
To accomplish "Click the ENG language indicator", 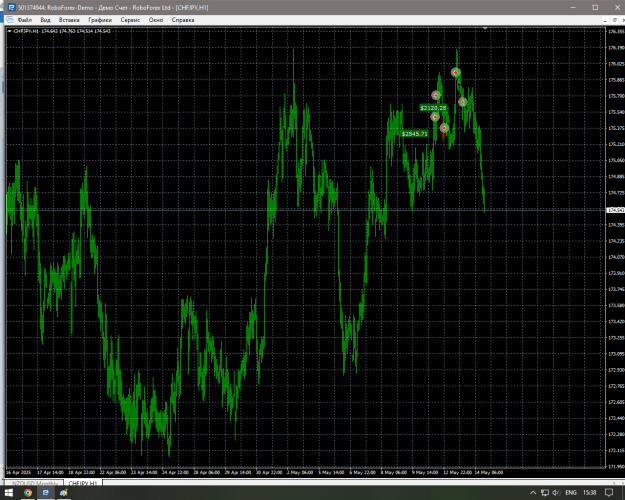I will coord(571,493).
